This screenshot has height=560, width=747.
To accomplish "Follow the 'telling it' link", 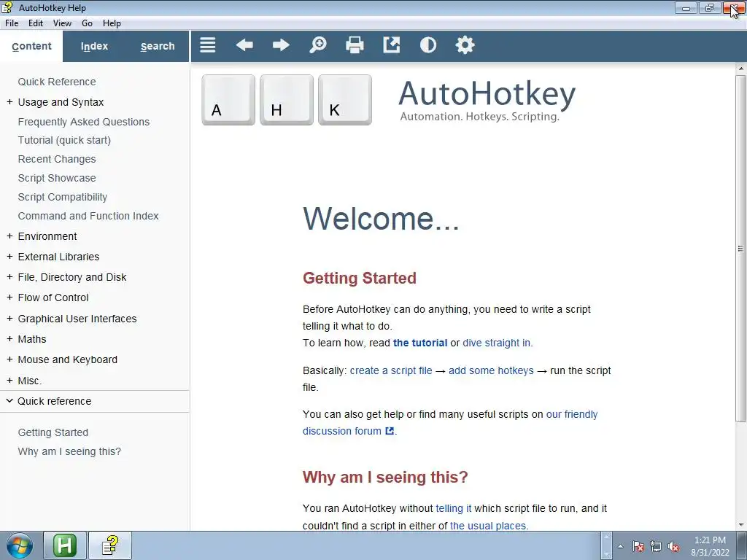I will tap(454, 508).
